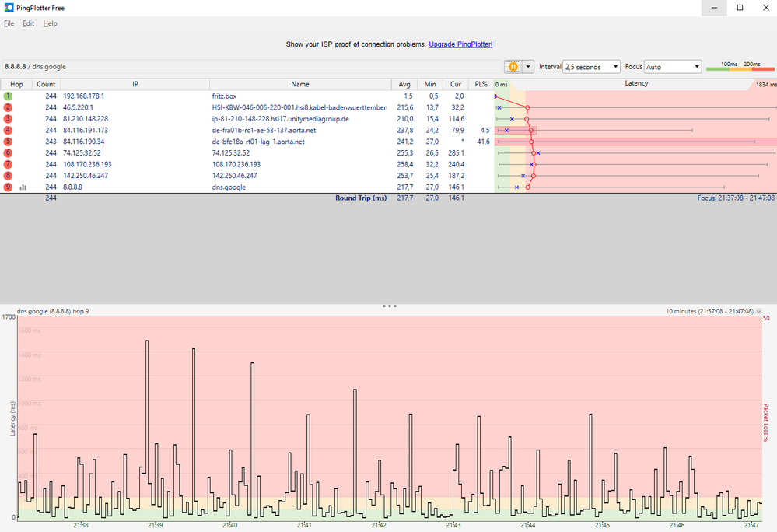Select hop 9 red status icon
This screenshot has width=777, height=532.
pyautogui.click(x=8, y=187)
